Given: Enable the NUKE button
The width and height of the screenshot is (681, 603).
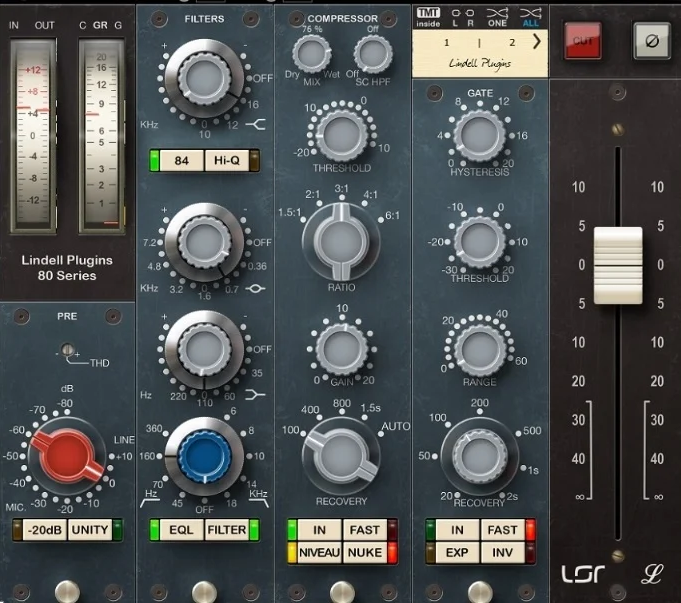Looking at the screenshot, I should click(364, 553).
